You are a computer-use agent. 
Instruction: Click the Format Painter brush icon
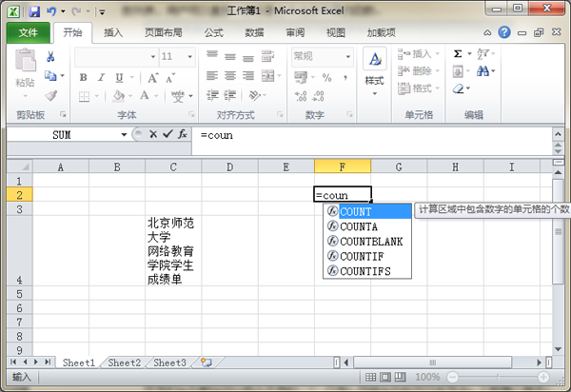point(51,96)
